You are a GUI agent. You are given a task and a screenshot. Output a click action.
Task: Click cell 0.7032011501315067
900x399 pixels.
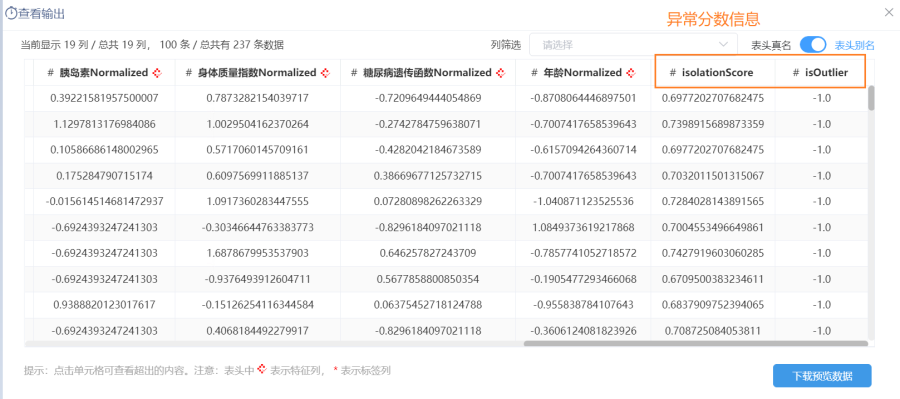tap(712, 176)
